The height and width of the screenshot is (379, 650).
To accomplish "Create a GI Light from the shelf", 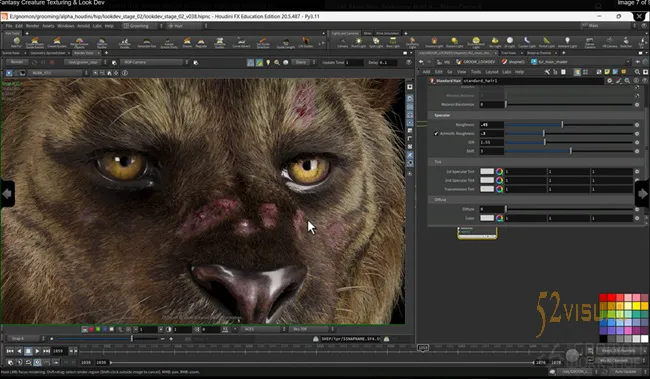I will pyautogui.click(x=510, y=42).
